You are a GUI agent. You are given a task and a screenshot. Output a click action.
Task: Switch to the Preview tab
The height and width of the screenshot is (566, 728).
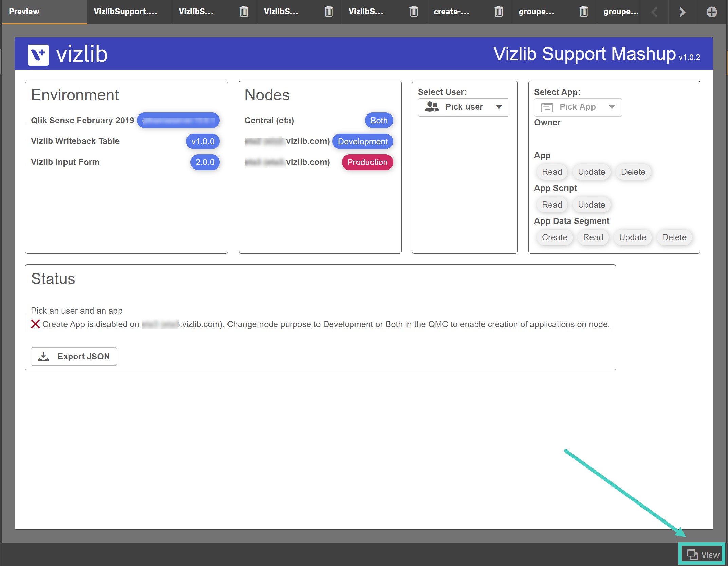pyautogui.click(x=44, y=12)
